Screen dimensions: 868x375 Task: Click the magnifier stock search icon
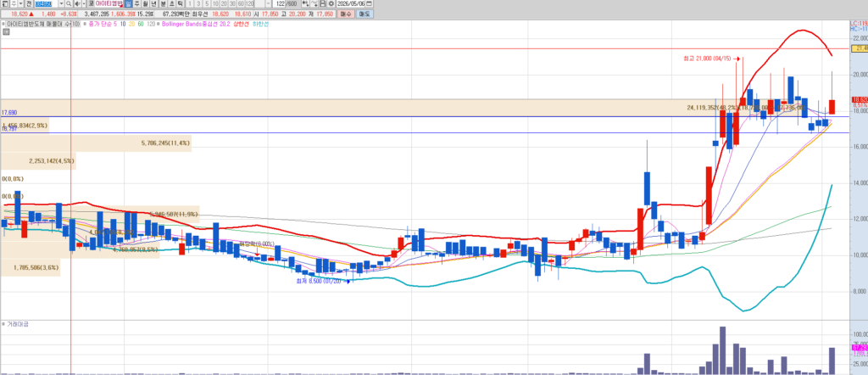tap(69, 3)
